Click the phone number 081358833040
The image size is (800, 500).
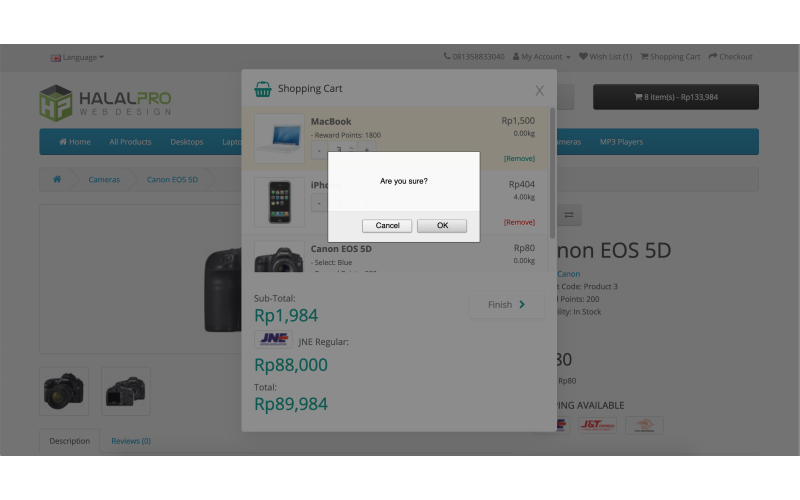474,57
